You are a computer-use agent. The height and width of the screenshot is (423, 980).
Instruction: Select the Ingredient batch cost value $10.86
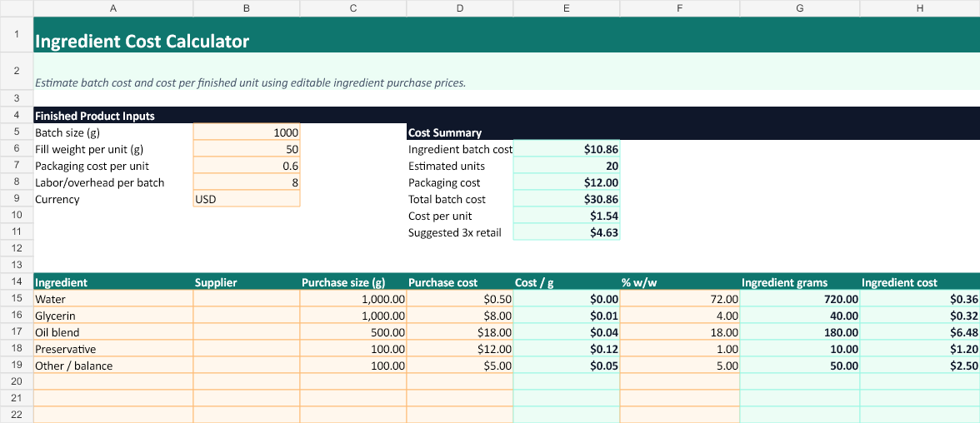pyautogui.click(x=567, y=149)
